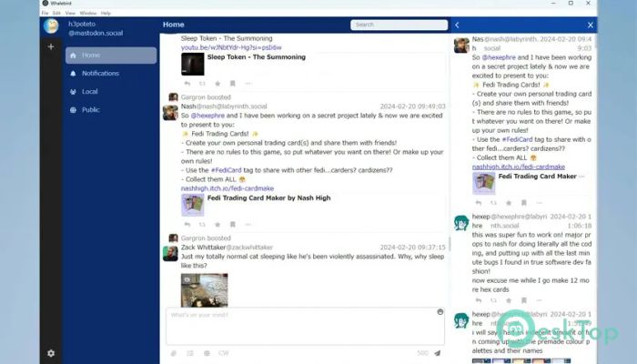Viewport: 637px width, 364px height.
Task: Open Fedi Trading Card Maker by Nash High card
Action: coord(313,205)
